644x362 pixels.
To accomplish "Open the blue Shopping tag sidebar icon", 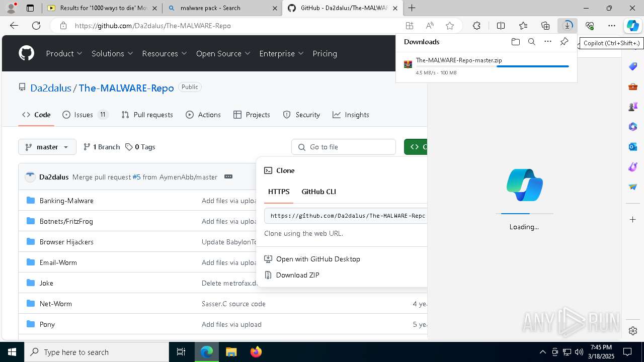I will pos(633,66).
